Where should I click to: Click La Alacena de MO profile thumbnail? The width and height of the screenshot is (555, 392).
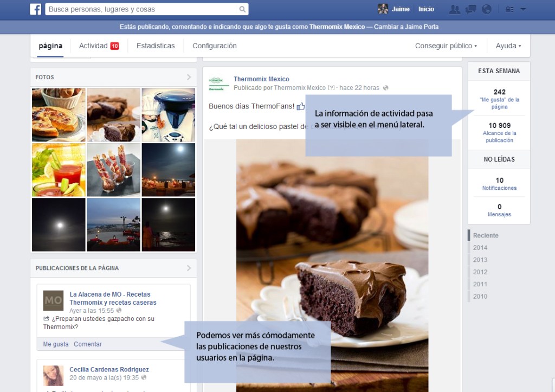[53, 300]
